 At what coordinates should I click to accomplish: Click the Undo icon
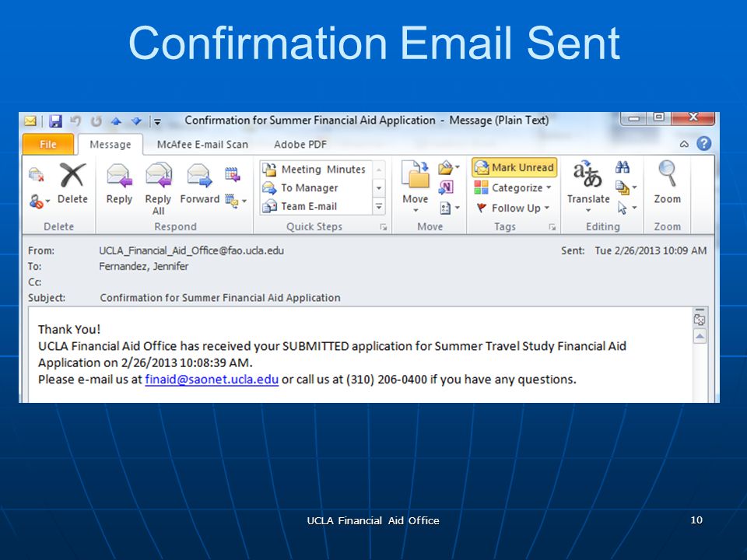click(75, 121)
